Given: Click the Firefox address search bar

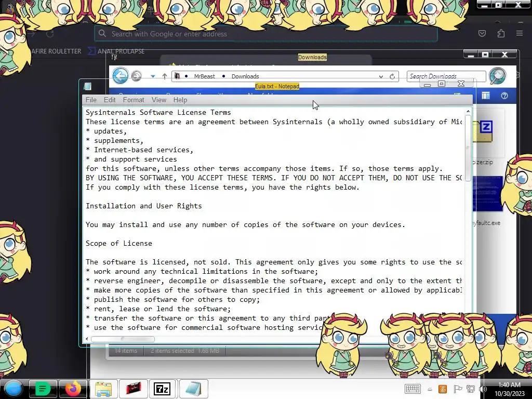Looking at the screenshot, I should 266,34.
